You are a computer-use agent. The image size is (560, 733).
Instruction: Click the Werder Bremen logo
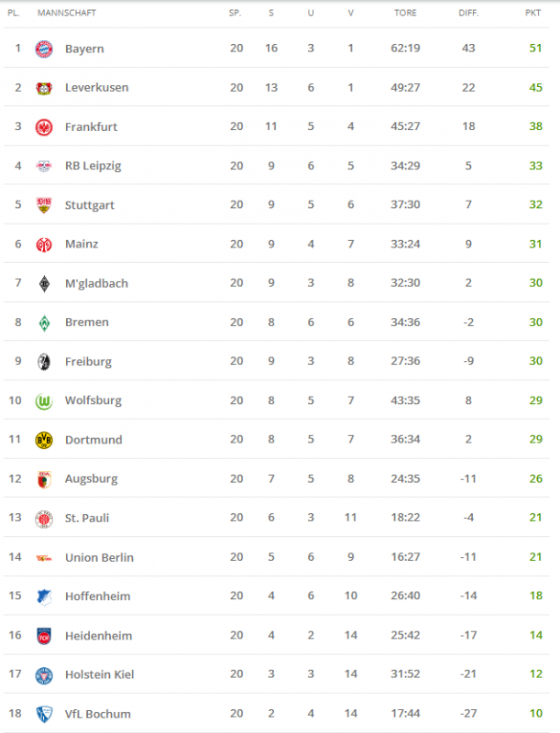pos(44,323)
